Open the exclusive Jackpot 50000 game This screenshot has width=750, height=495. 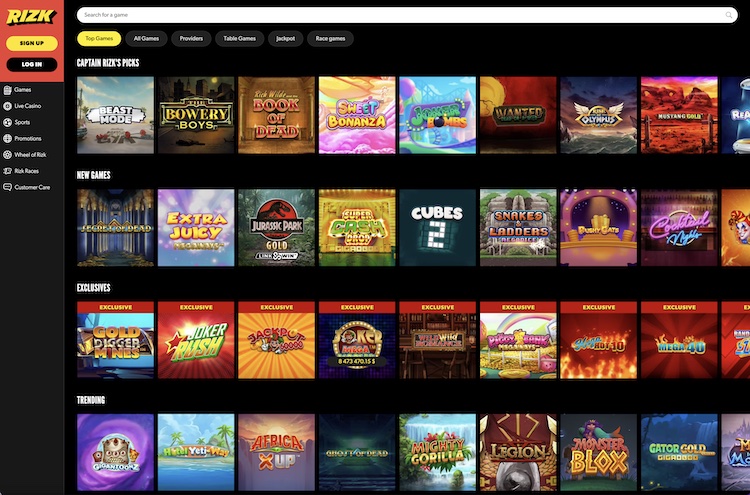276,340
